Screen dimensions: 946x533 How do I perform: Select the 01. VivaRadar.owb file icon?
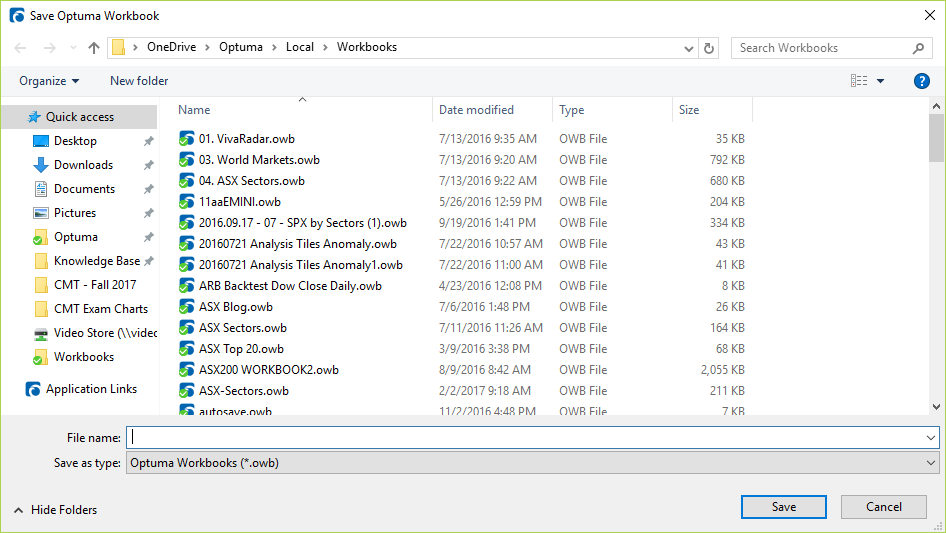[x=186, y=139]
